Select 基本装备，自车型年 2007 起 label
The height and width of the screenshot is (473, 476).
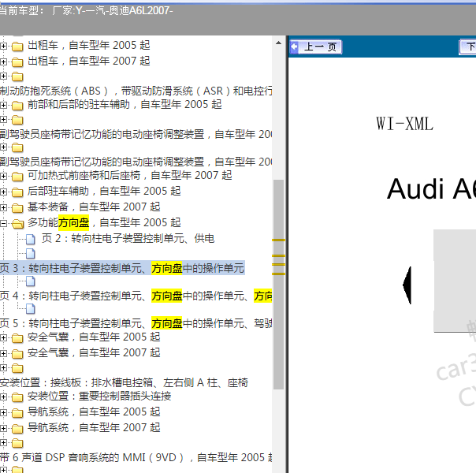coord(94,207)
